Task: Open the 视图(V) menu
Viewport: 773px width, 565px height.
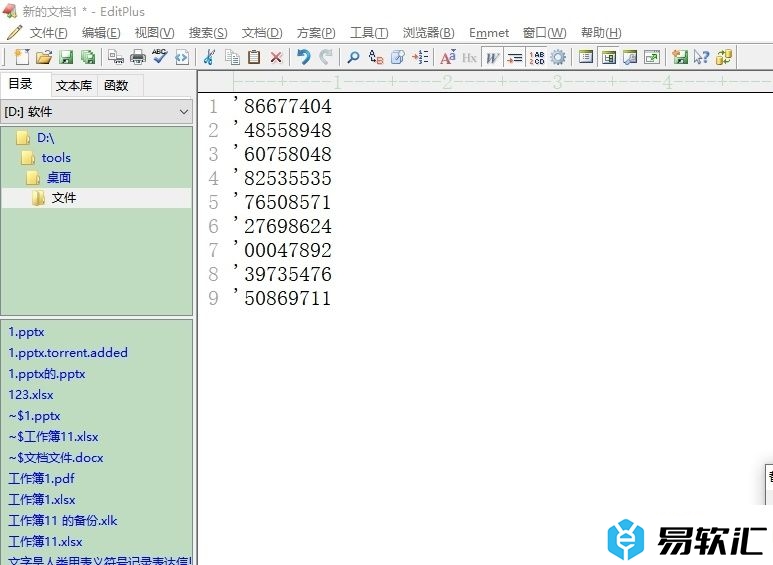Action: point(154,33)
